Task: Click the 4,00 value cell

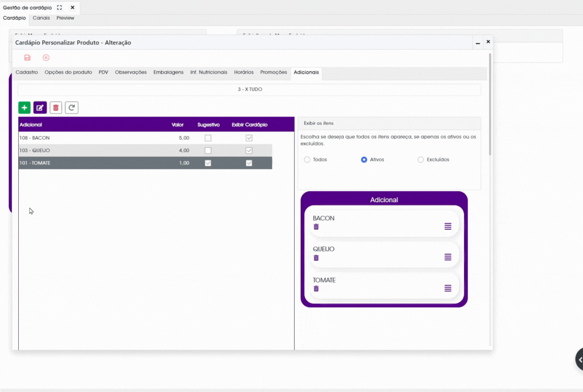Action: [x=184, y=151]
